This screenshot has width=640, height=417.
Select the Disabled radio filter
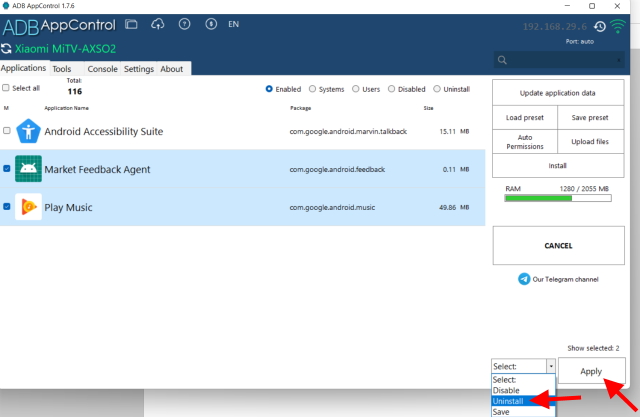tap(391, 89)
